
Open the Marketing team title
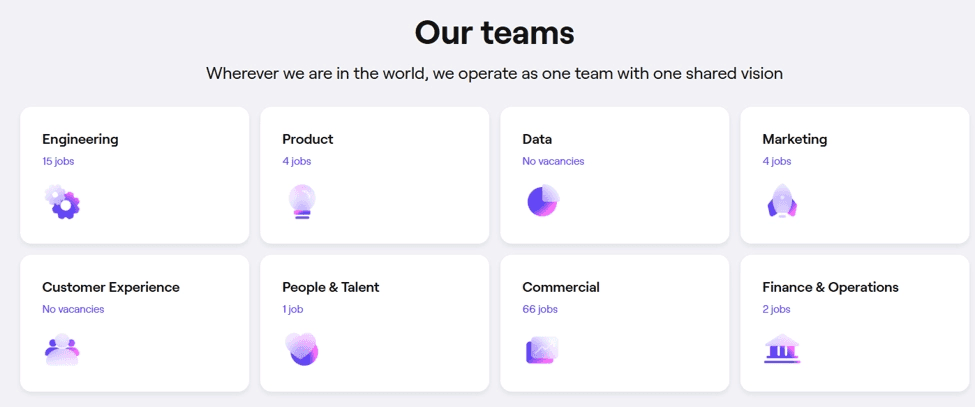795,139
